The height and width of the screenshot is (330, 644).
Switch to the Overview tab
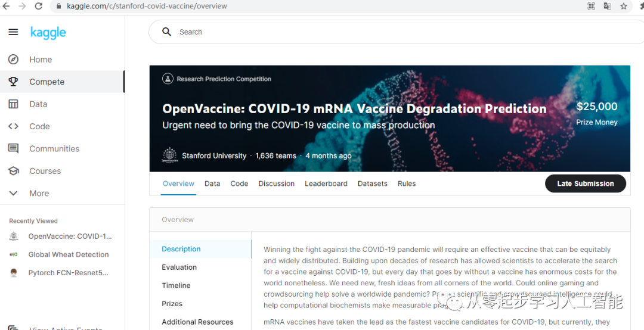pos(178,184)
